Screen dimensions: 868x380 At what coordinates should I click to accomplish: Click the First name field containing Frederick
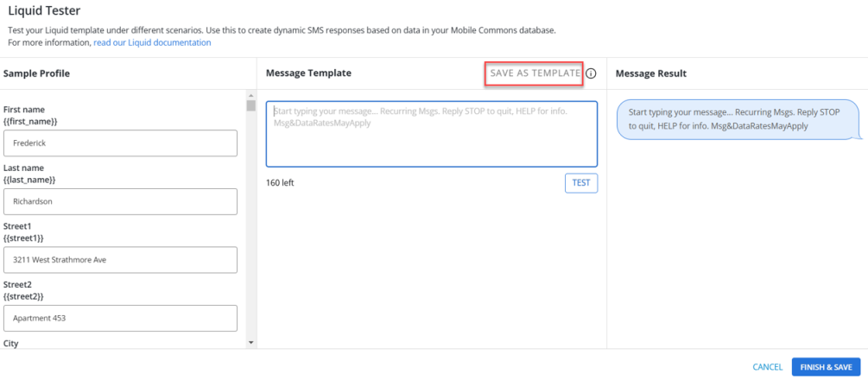tap(120, 143)
